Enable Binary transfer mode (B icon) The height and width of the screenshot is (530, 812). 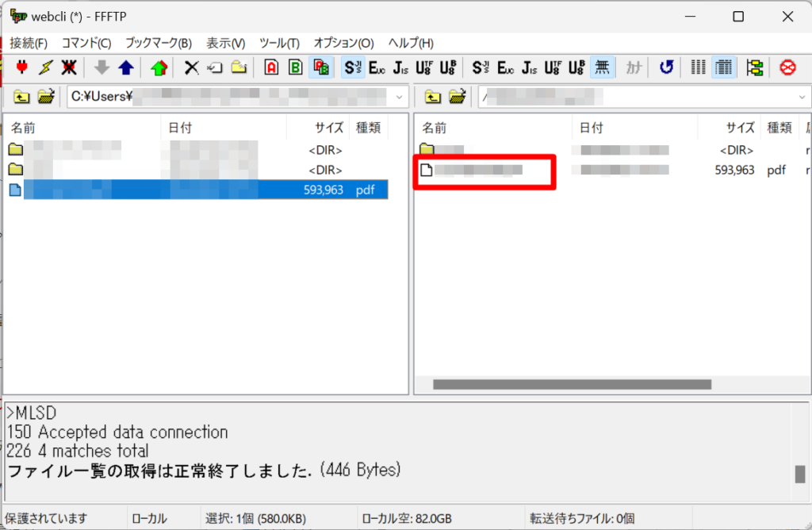(296, 67)
